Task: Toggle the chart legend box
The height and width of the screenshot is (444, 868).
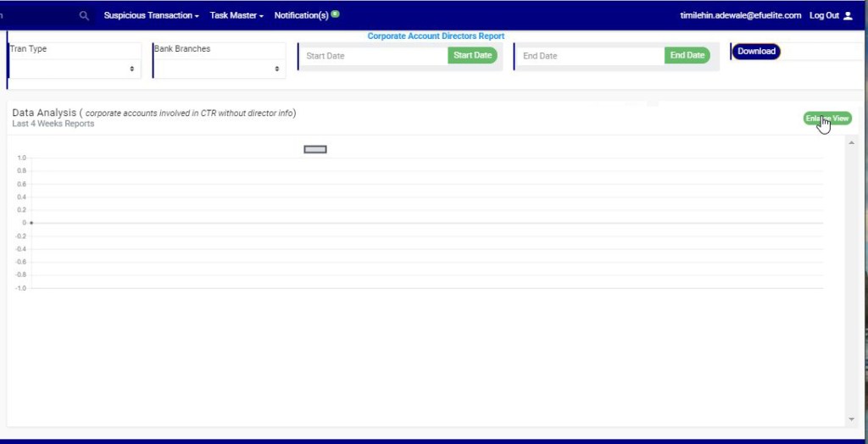Action: [315, 150]
